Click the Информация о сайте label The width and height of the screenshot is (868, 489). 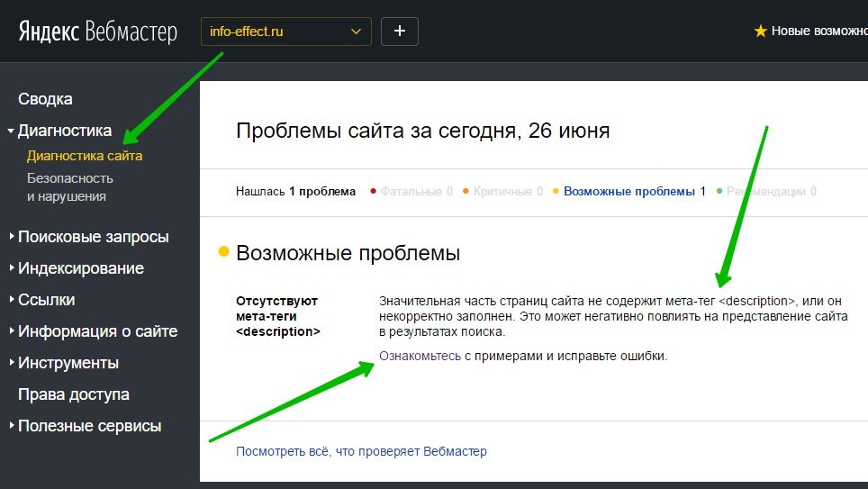point(98,331)
